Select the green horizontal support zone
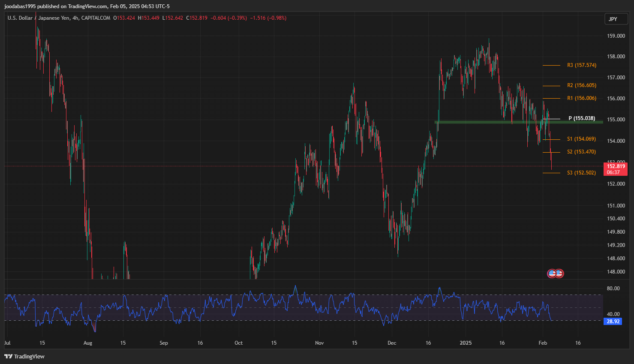 tap(514, 122)
